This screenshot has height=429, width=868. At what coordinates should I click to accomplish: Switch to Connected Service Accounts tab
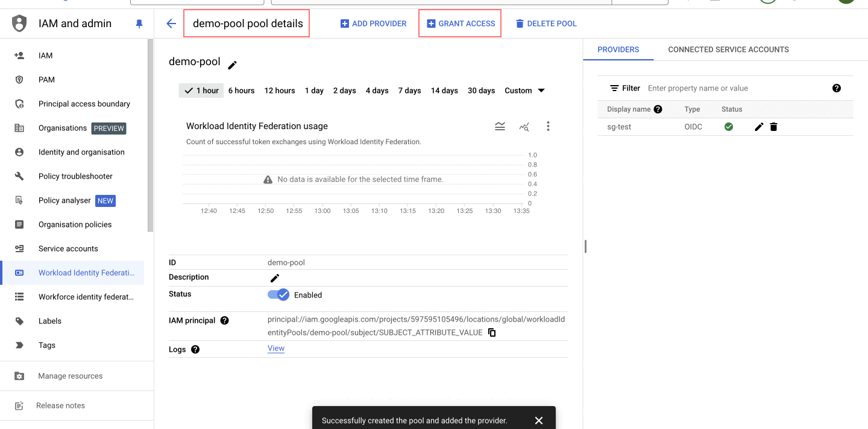coord(728,49)
